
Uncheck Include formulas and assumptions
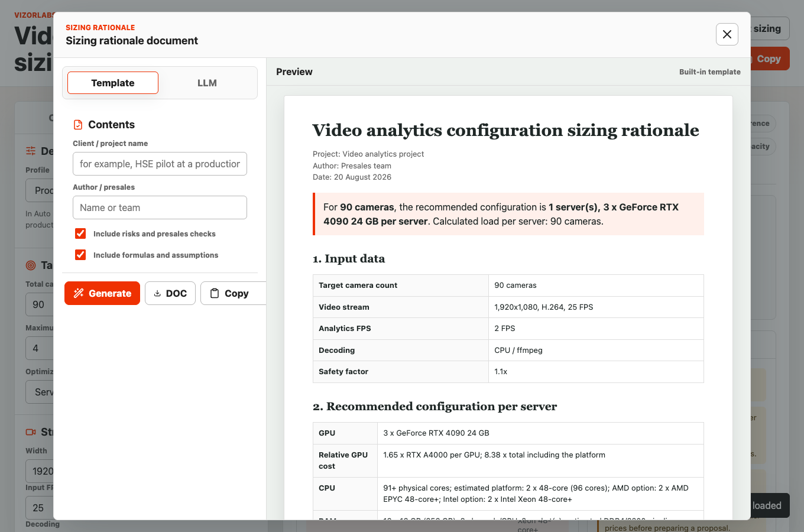click(x=80, y=255)
